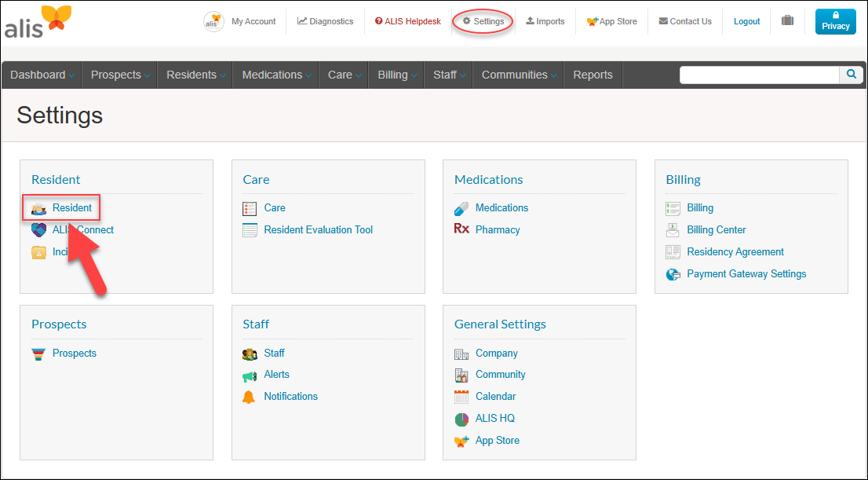Click the Notifications bell icon

coord(249,397)
